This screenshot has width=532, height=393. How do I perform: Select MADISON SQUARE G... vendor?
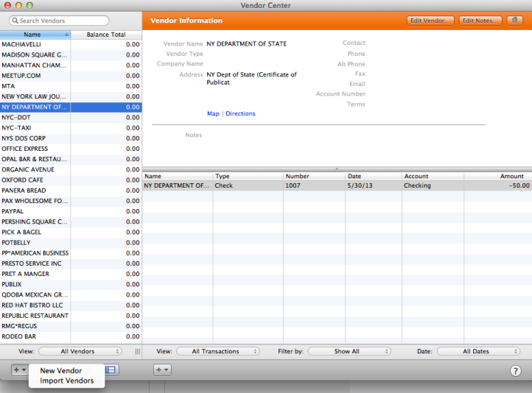click(x=71, y=55)
